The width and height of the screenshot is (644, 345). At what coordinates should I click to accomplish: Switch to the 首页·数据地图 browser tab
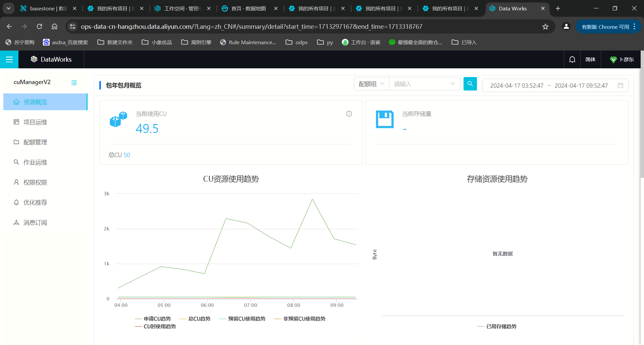point(250,8)
